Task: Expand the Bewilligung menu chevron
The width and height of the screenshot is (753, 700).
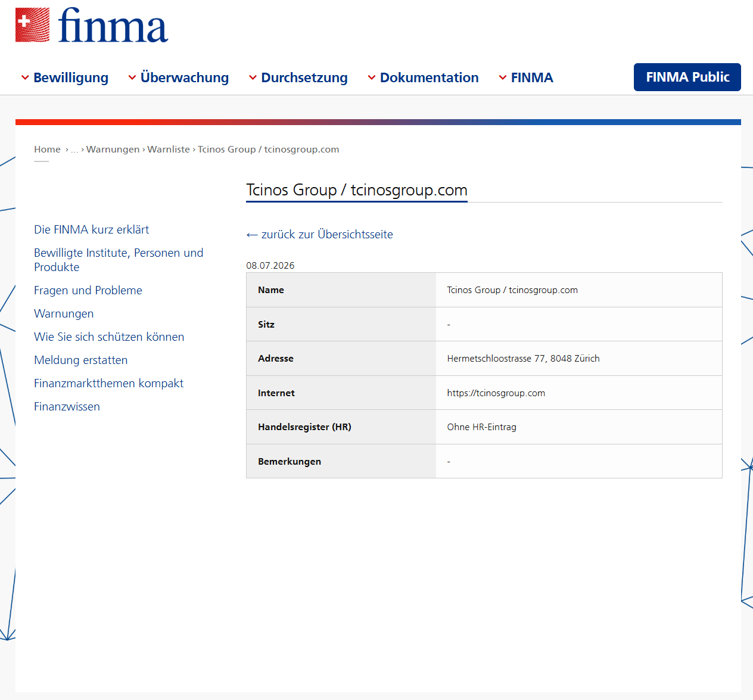Action: (x=25, y=78)
